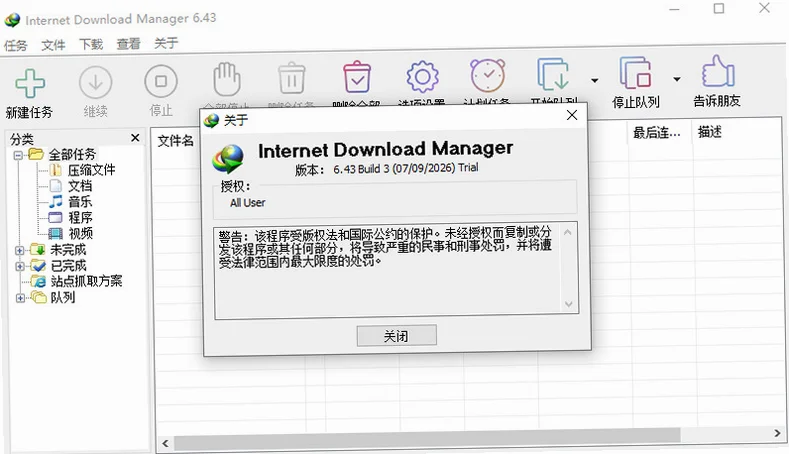Close the 分类 categories panel
The image size is (789, 454).
tap(135, 137)
